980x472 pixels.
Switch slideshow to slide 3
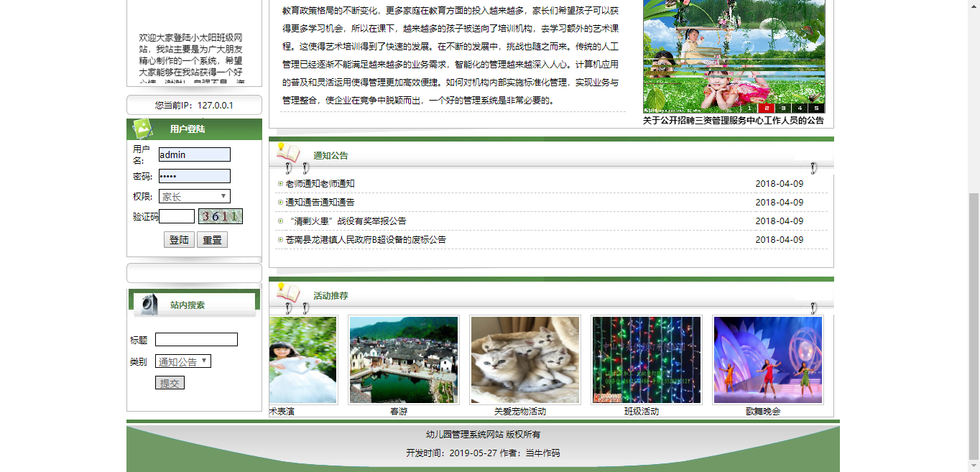click(x=782, y=108)
